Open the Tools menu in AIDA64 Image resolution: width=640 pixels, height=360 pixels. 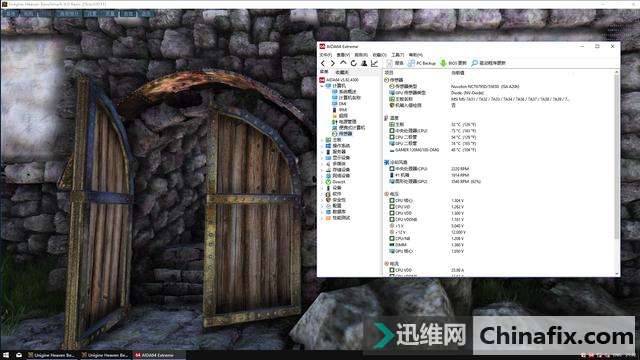398,55
